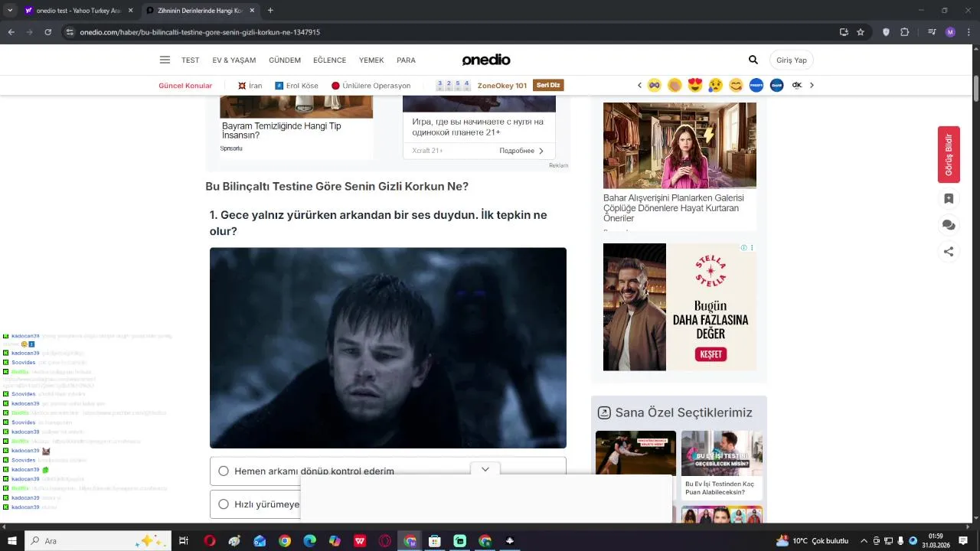
Task: Open the Chrome profile avatar M
Action: coord(950,32)
